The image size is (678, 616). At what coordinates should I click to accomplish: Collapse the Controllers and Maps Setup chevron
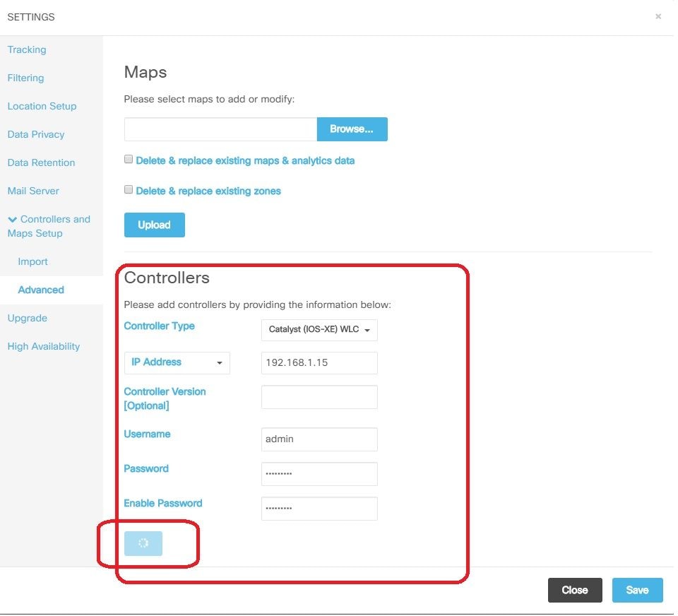tap(13, 220)
